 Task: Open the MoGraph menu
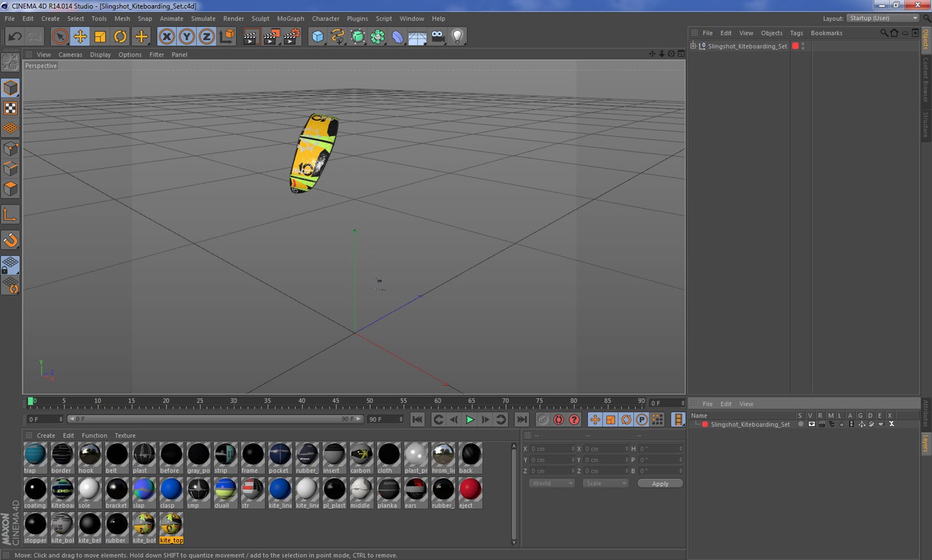290,19
